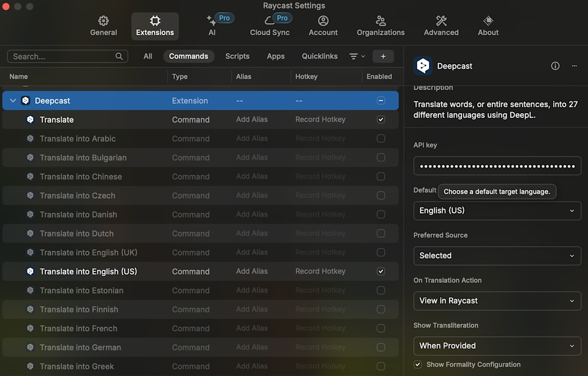The image size is (588, 376).
Task: Select the Translate into English (UK) row
Action: coord(200,253)
